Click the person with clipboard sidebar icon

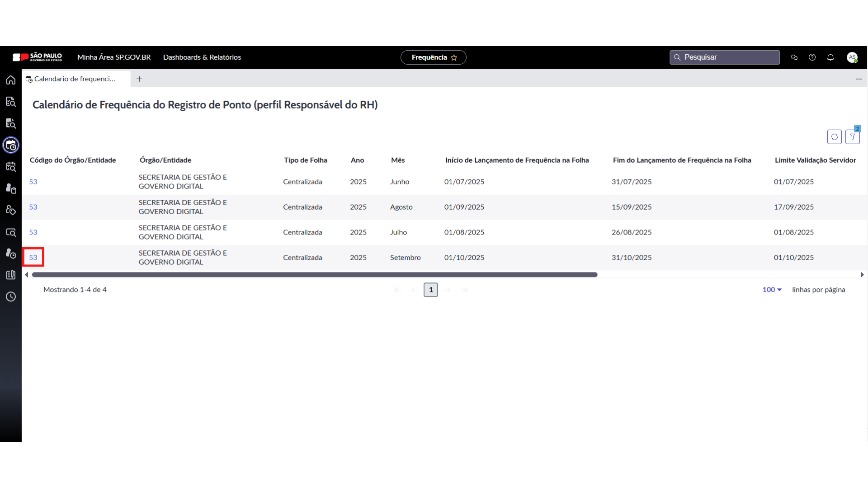pos(11,188)
